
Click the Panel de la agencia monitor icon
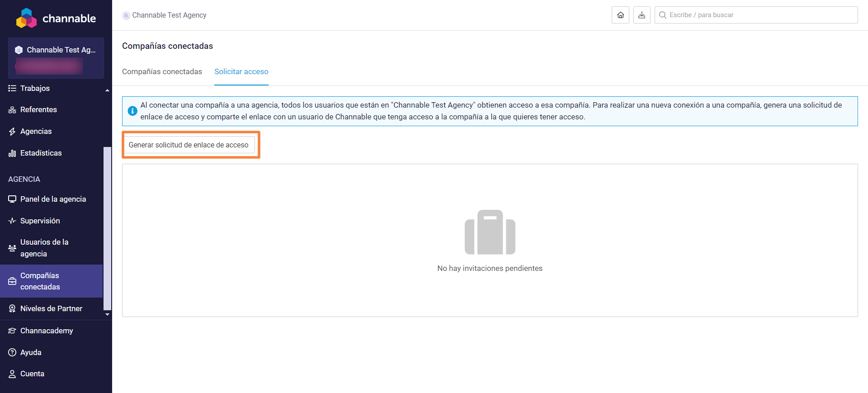tap(12, 199)
